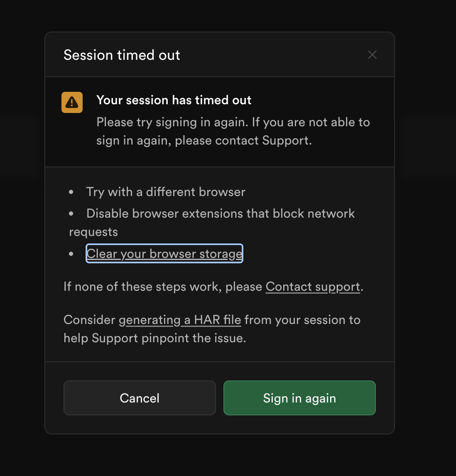Click the help Support pinpoint the issue text

click(x=154, y=339)
